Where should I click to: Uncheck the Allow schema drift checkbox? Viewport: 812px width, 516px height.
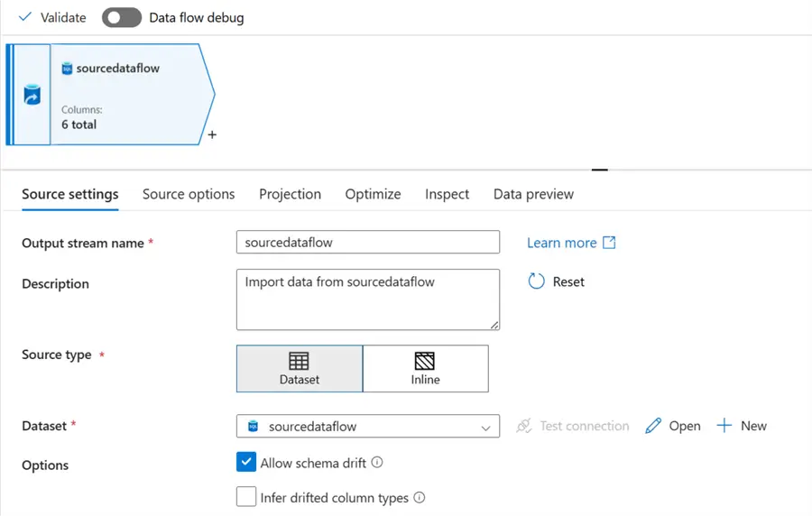click(x=246, y=462)
